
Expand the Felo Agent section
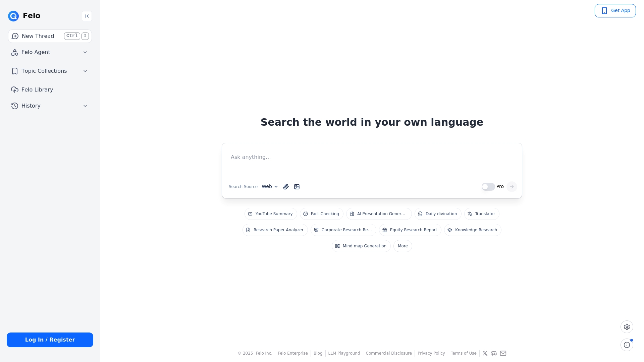(50, 52)
